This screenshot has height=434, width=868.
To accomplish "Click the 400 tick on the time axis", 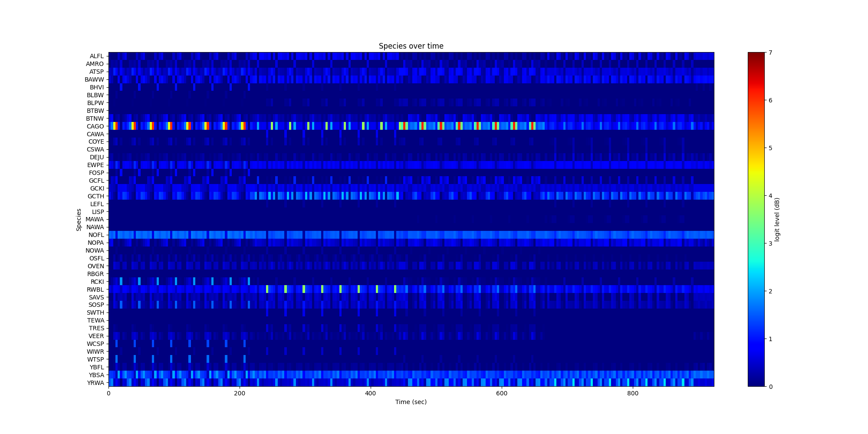I will (x=370, y=394).
